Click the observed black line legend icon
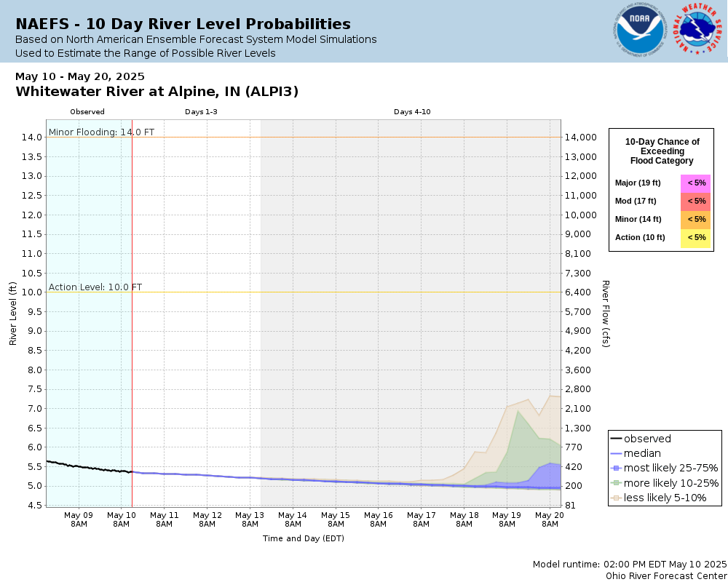Image resolution: width=728 pixels, height=582 pixels. coord(616,439)
